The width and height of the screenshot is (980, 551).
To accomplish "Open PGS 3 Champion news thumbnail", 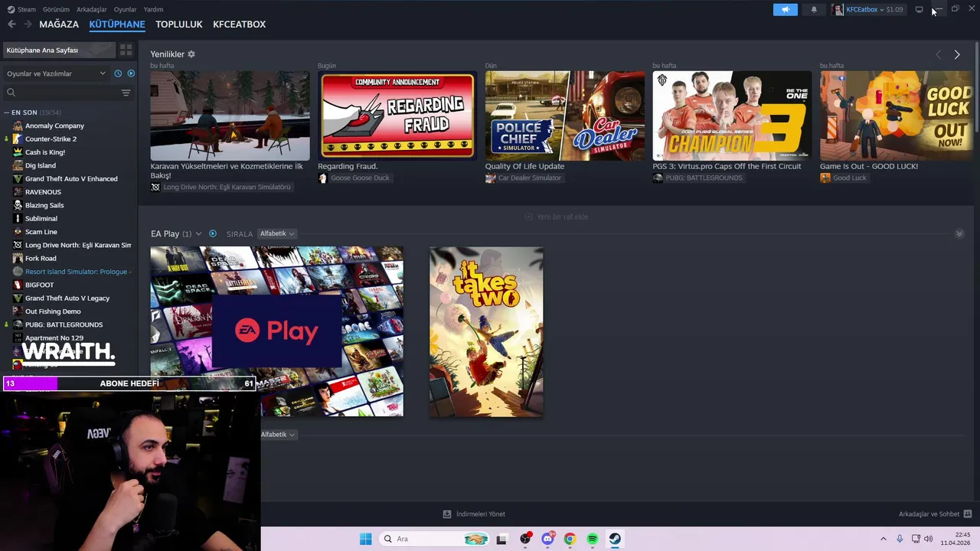I will (732, 116).
